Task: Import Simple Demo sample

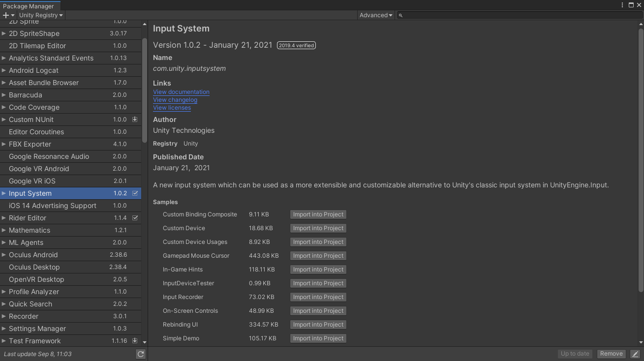Action: coord(318,338)
